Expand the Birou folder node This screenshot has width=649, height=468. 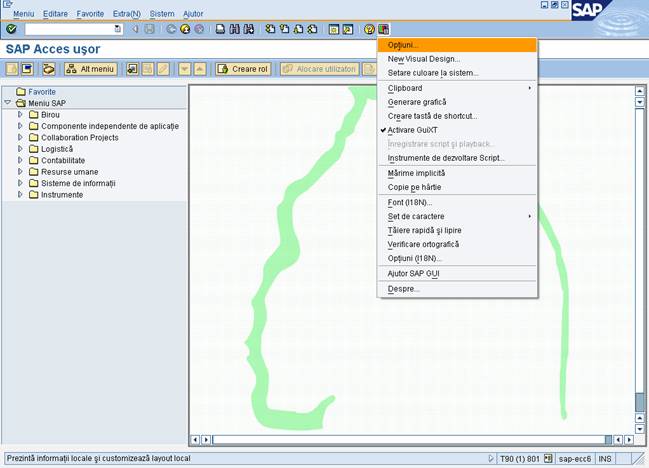20,114
